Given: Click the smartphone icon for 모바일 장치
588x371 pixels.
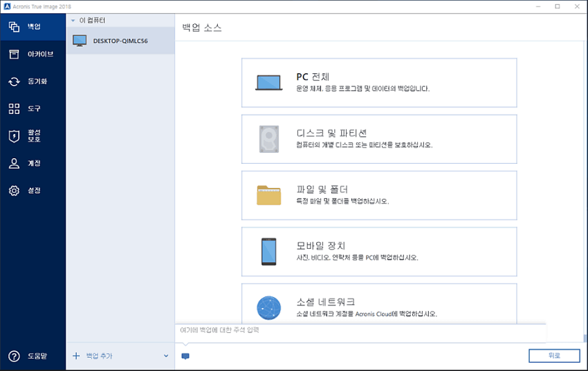Looking at the screenshot, I should click(x=269, y=251).
